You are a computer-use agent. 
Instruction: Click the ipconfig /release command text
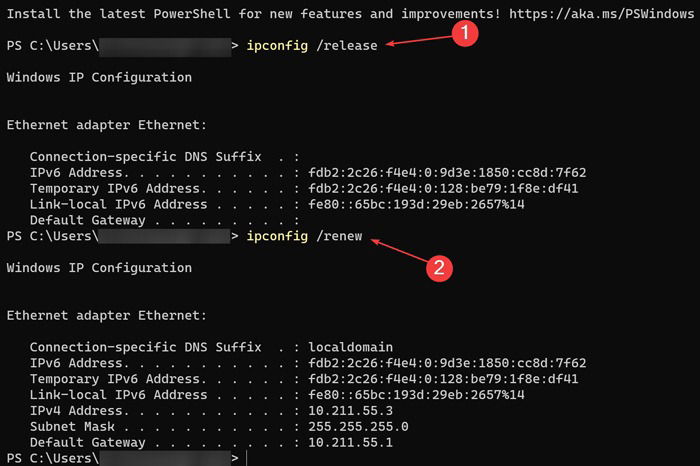click(312, 46)
